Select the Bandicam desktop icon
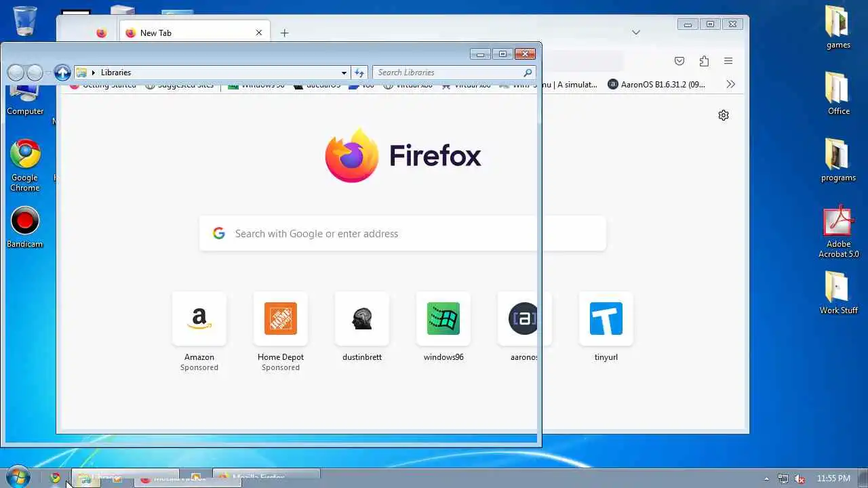Image resolution: width=868 pixels, height=488 pixels. [x=25, y=228]
